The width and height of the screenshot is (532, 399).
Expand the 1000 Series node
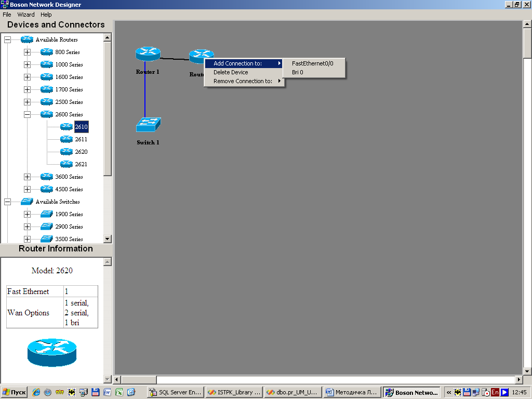27,65
